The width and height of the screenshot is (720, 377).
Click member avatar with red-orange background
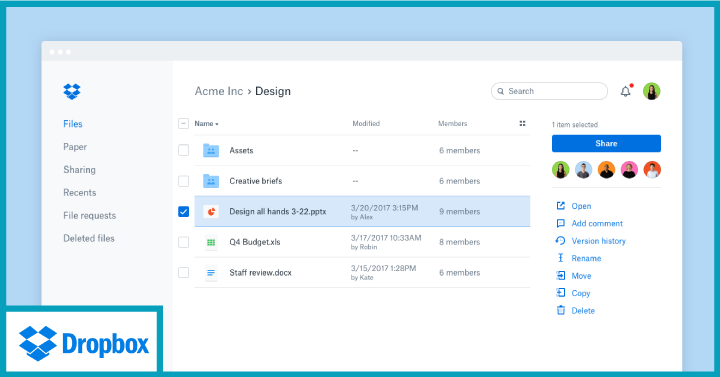[x=652, y=170]
